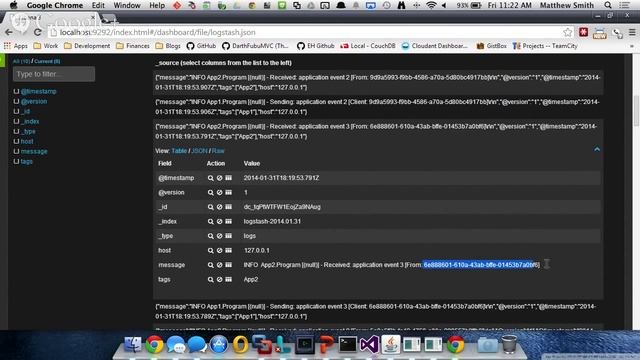Open the Window menu
Screen dimensions: 640x360
(127, 5)
